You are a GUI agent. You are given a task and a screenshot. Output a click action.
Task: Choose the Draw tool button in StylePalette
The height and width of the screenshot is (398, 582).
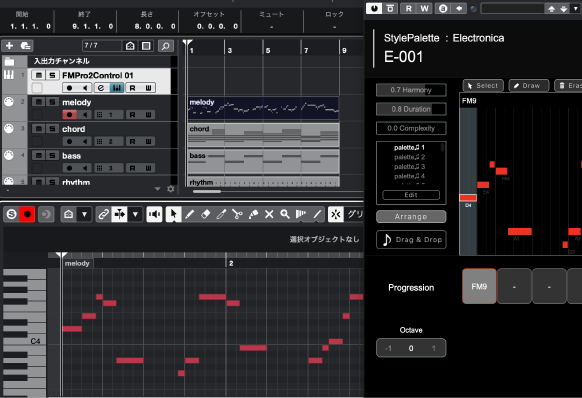(529, 86)
